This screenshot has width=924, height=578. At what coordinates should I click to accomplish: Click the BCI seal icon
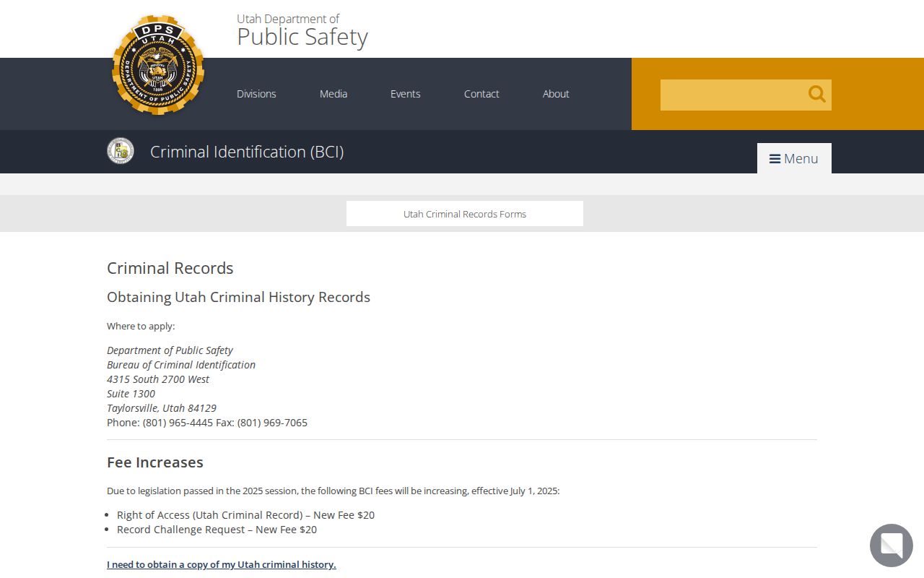click(x=121, y=151)
